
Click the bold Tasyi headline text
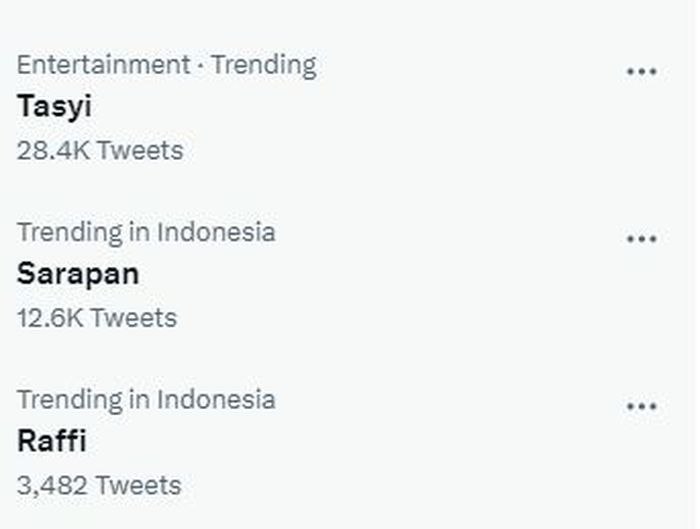click(x=54, y=107)
